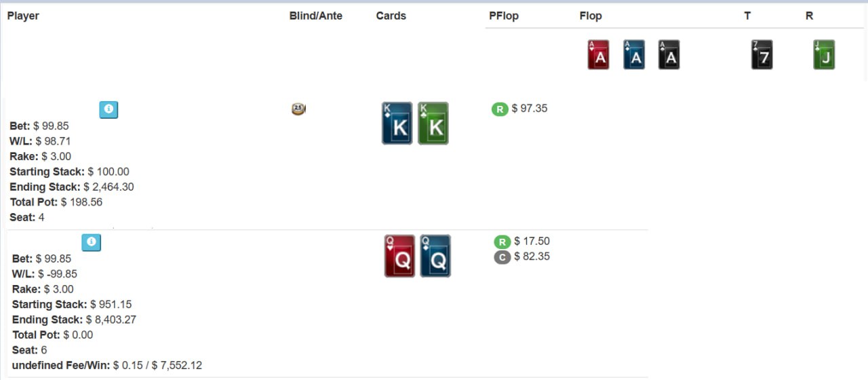Click green R raise badge beside $17.50
The width and height of the screenshot is (868, 380).
point(502,242)
